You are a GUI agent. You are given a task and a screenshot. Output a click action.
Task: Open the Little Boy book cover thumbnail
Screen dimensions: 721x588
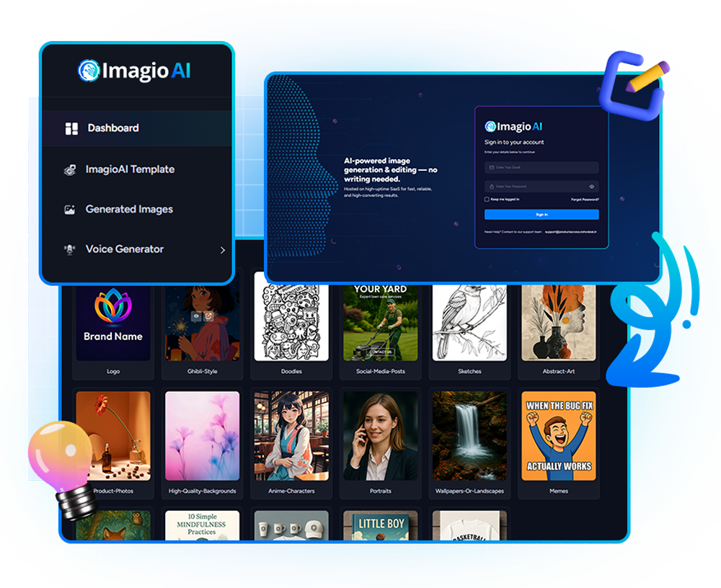[381, 525]
